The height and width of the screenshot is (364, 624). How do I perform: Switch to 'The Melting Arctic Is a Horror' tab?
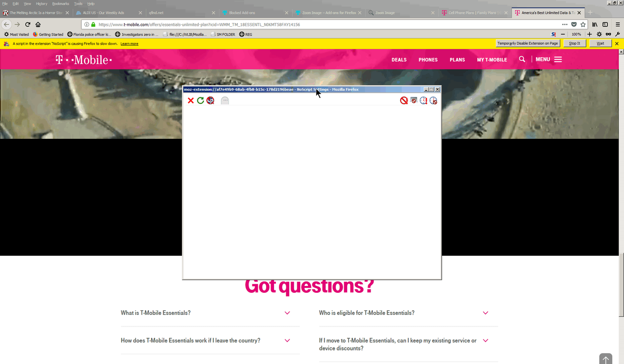point(37,13)
